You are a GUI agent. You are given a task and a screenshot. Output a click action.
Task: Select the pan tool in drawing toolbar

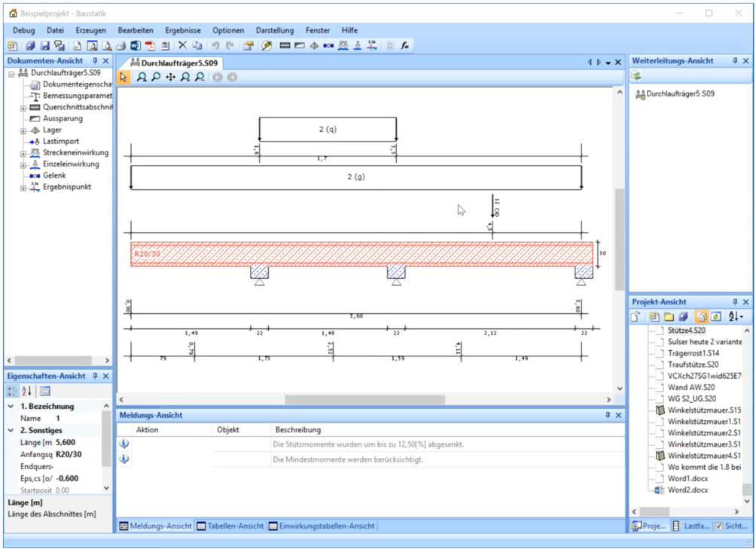[170, 78]
